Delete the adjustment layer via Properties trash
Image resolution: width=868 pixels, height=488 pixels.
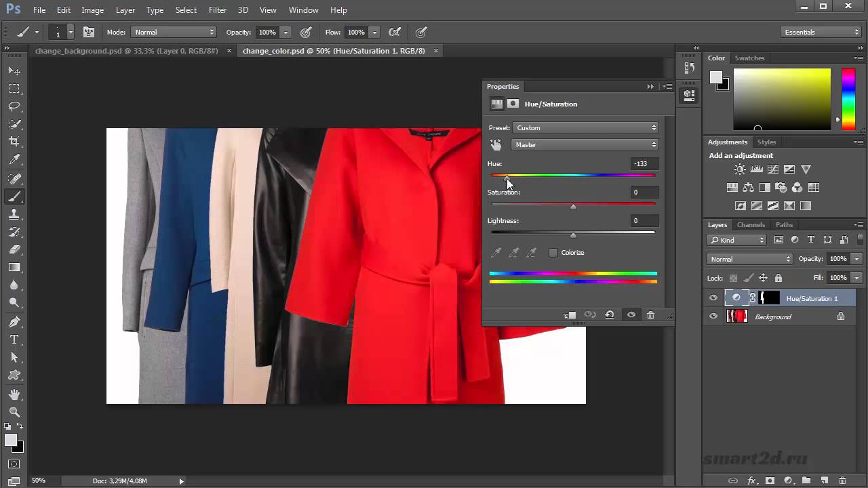pyautogui.click(x=650, y=315)
